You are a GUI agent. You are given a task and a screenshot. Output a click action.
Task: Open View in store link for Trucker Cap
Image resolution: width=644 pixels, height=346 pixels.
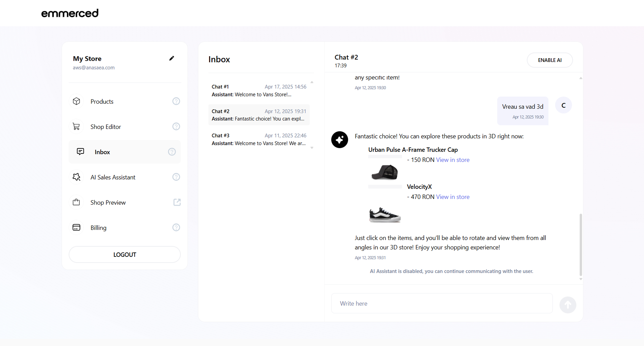tap(452, 160)
